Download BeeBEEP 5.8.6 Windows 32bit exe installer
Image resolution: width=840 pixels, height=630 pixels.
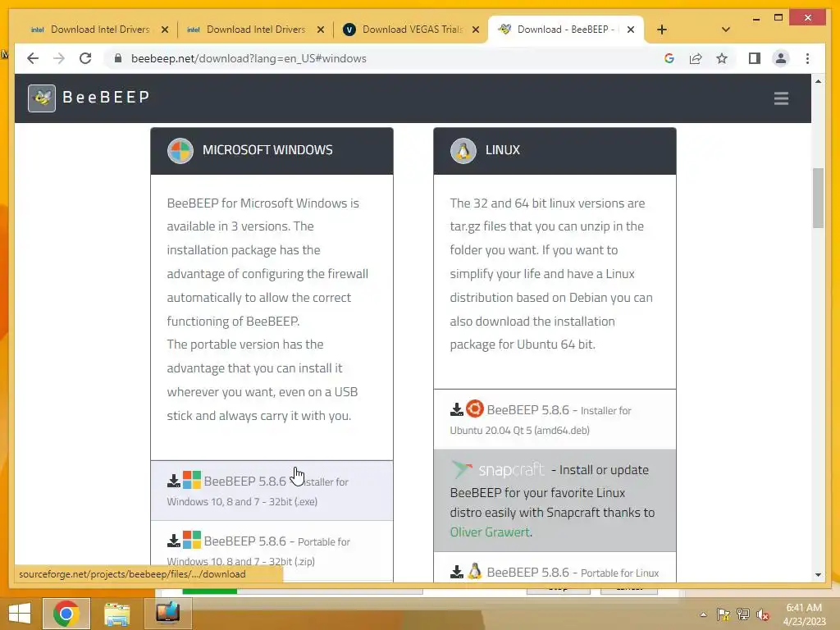click(x=272, y=491)
